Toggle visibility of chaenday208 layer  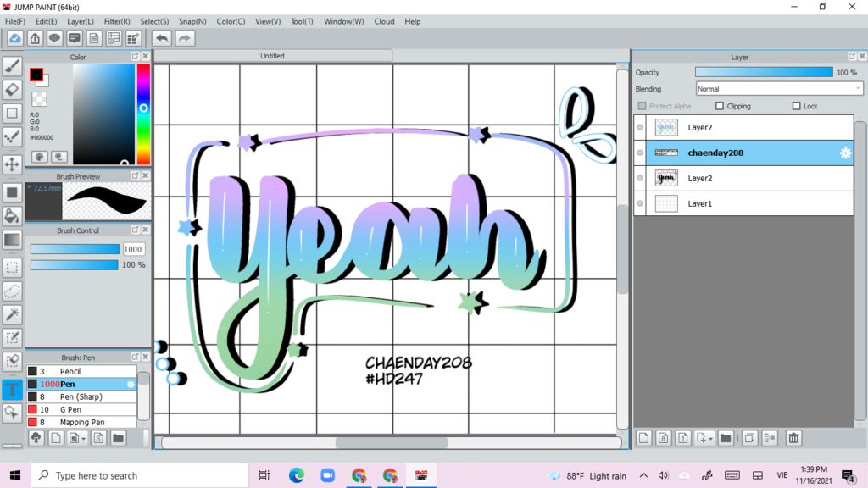tap(640, 152)
